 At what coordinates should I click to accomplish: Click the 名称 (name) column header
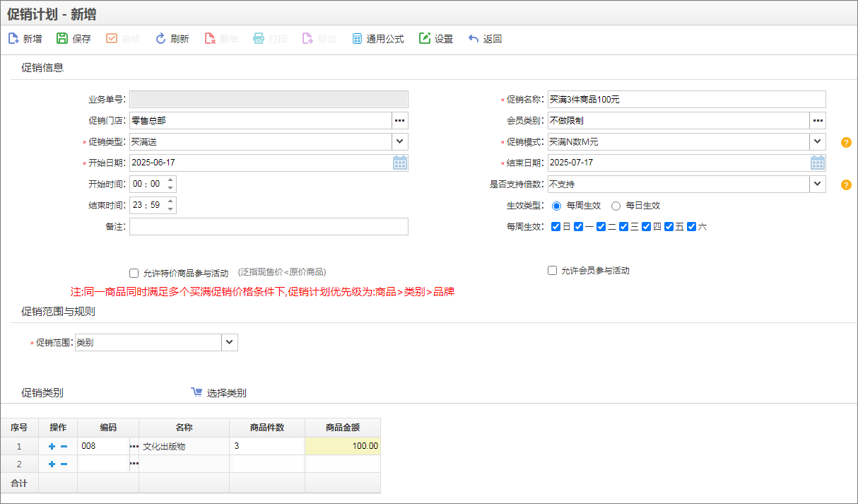[x=184, y=428]
